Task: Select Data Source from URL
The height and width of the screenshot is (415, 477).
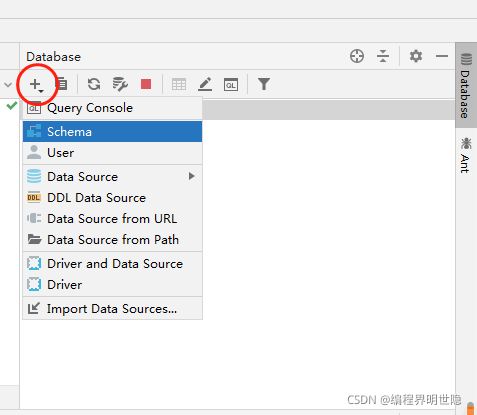Action: (x=112, y=219)
